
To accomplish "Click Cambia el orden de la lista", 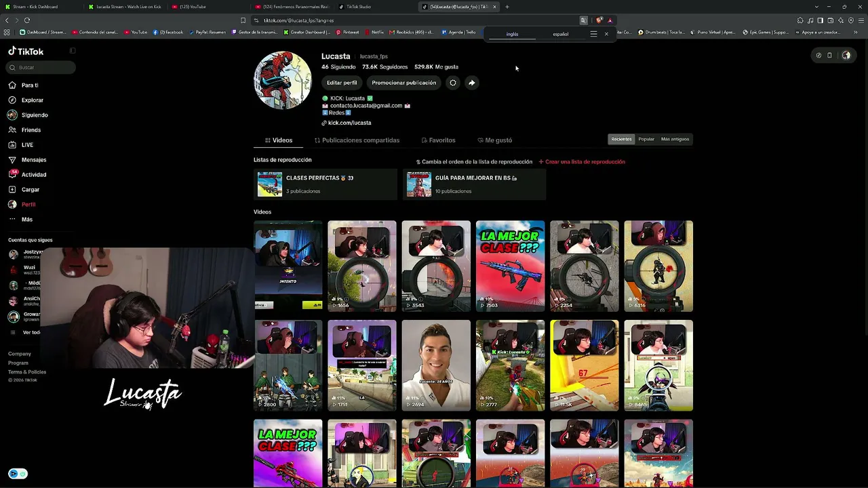I will [x=474, y=162].
